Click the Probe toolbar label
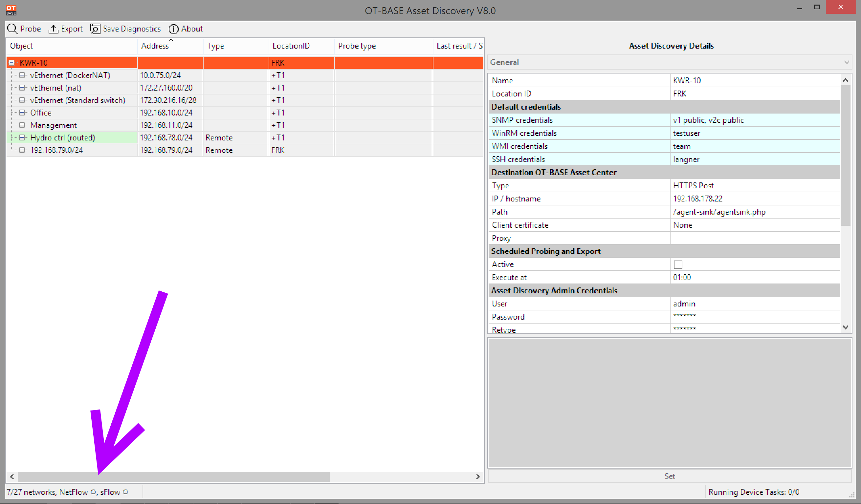This screenshot has height=504, width=861. [31, 29]
